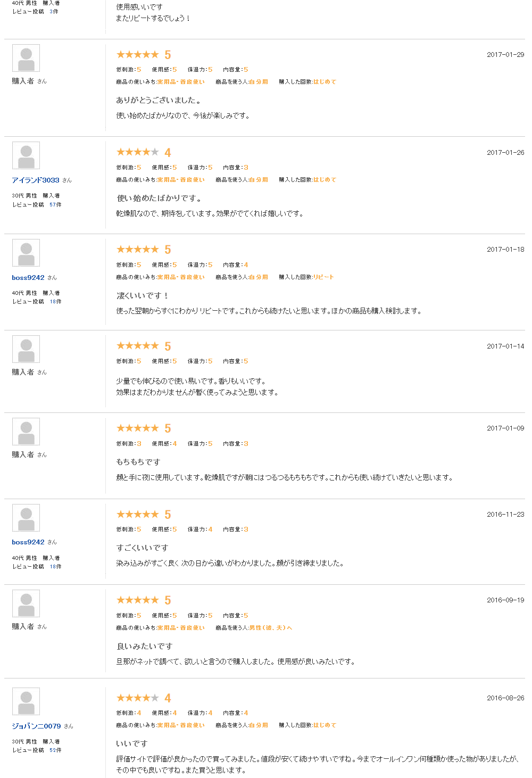
Task: Click boss9242's avatar on the 2016-11-23 review
Action: (26, 518)
